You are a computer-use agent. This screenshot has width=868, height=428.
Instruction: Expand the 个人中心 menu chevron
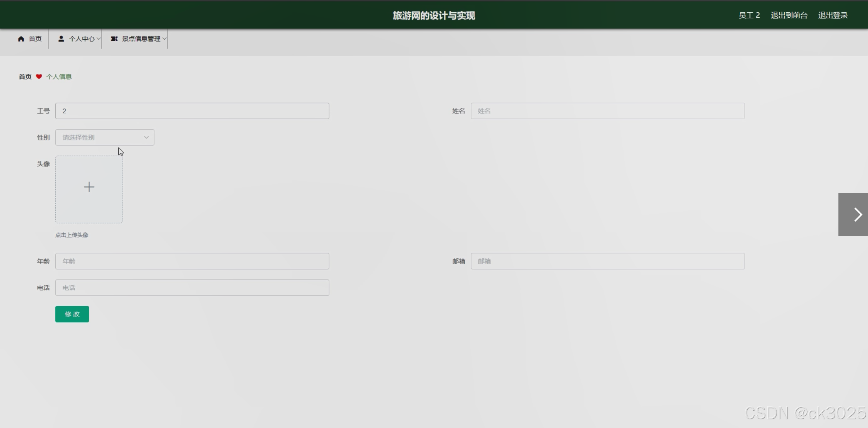click(99, 39)
